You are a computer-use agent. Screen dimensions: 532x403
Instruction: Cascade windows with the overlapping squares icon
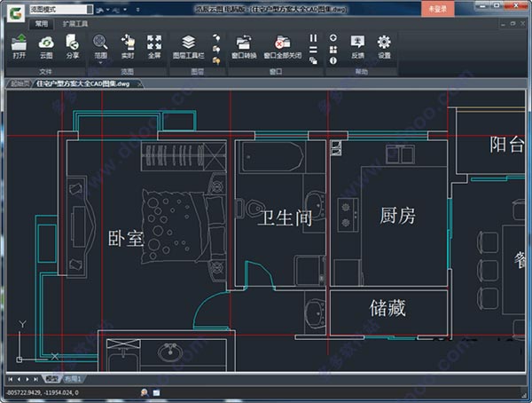314,61
